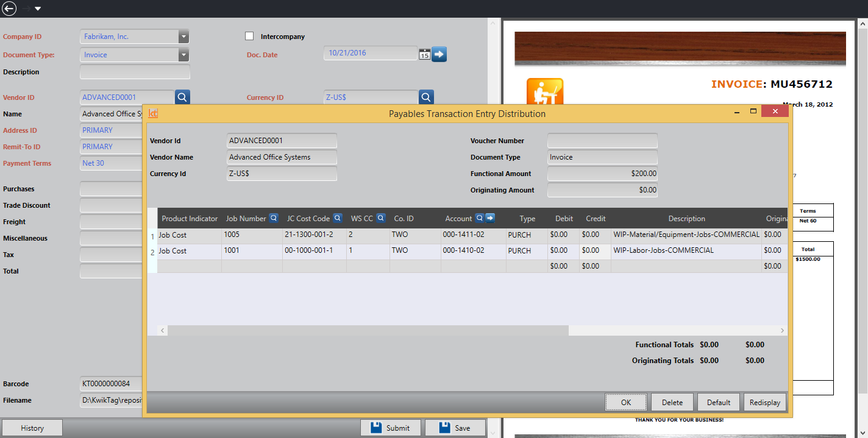Click OK in the Distribution dialog
Screen dimensions: 868x438
[626, 402]
